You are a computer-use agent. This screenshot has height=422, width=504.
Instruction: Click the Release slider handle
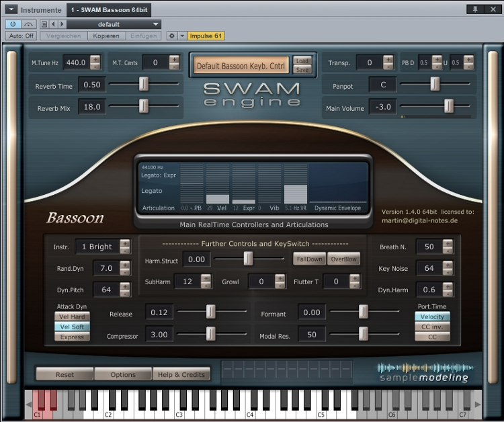tap(210, 311)
